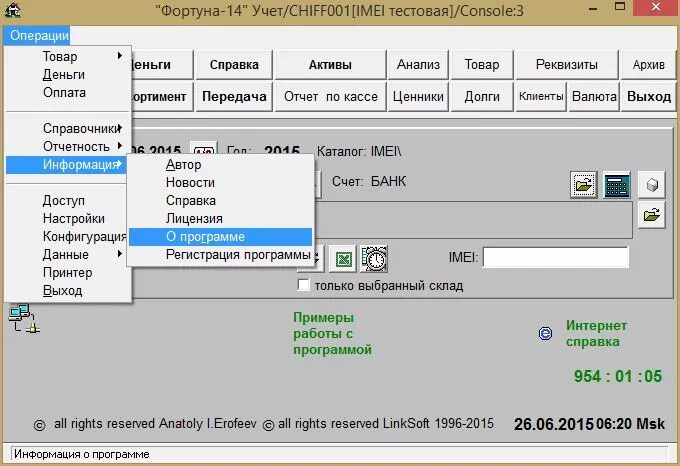
Task: Click the Счет: БАНК label
Action: (x=369, y=181)
